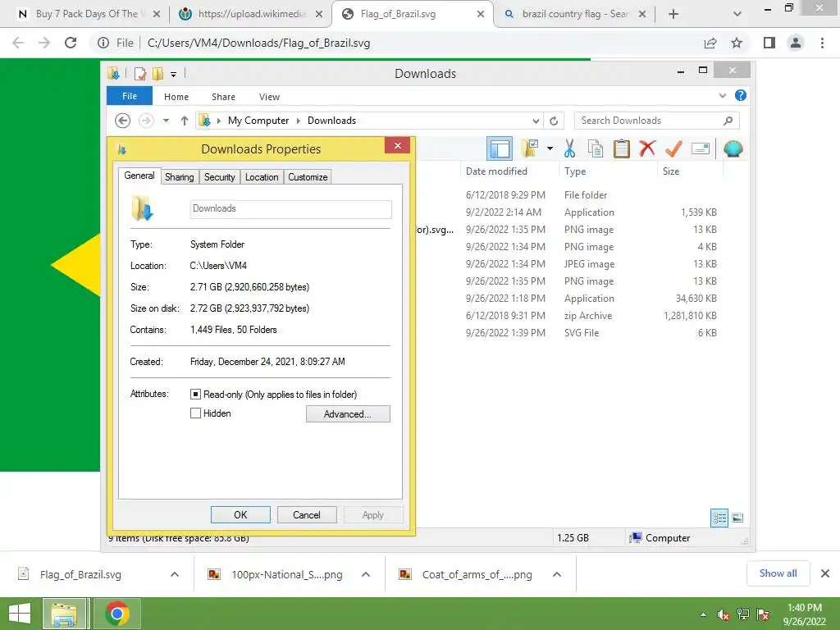Click the Copy documents icon
840x630 pixels.
coord(596,148)
